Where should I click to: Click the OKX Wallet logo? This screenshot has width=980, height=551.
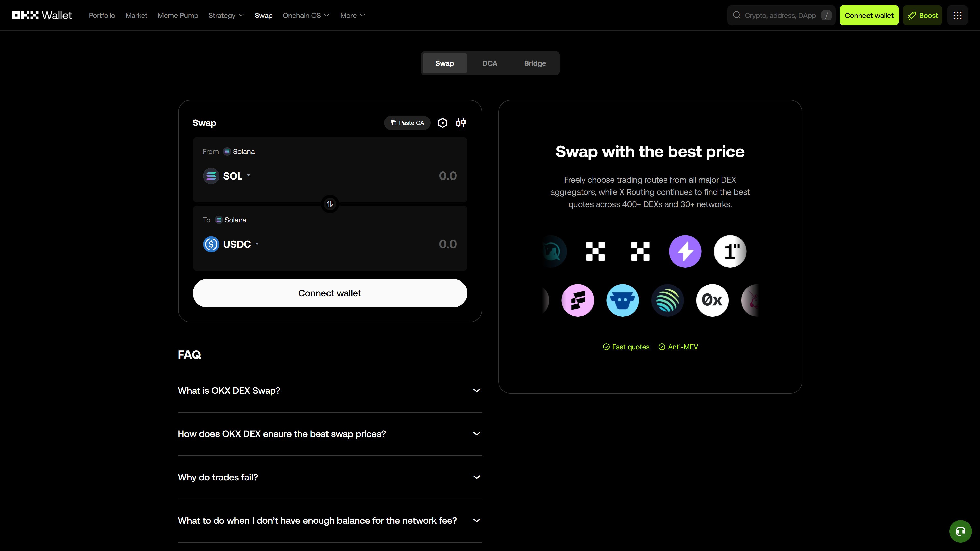pyautogui.click(x=42, y=15)
